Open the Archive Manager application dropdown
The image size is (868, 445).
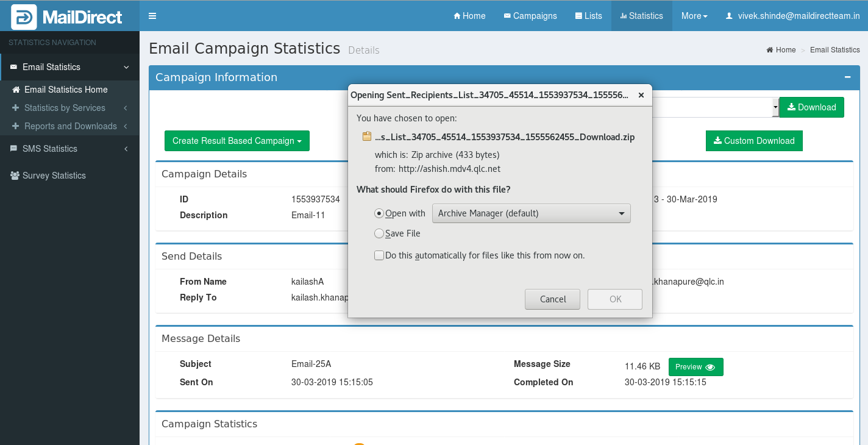pos(531,213)
